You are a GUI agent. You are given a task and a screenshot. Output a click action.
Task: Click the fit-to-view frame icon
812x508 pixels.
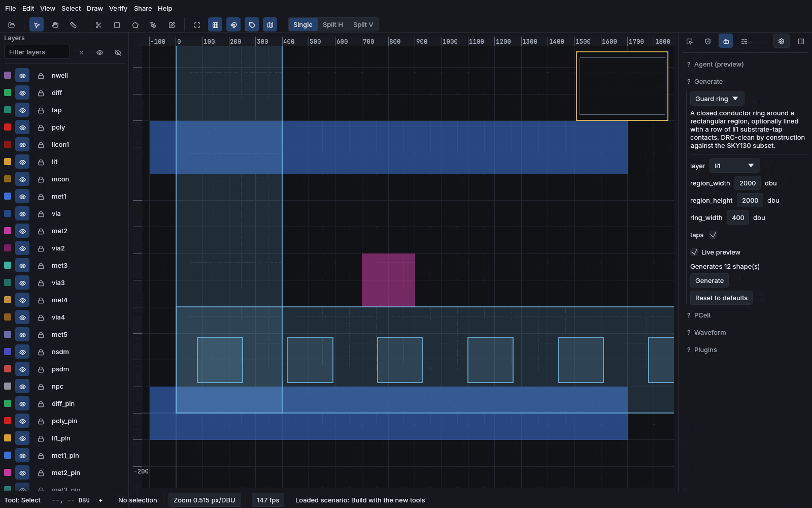tap(197, 25)
